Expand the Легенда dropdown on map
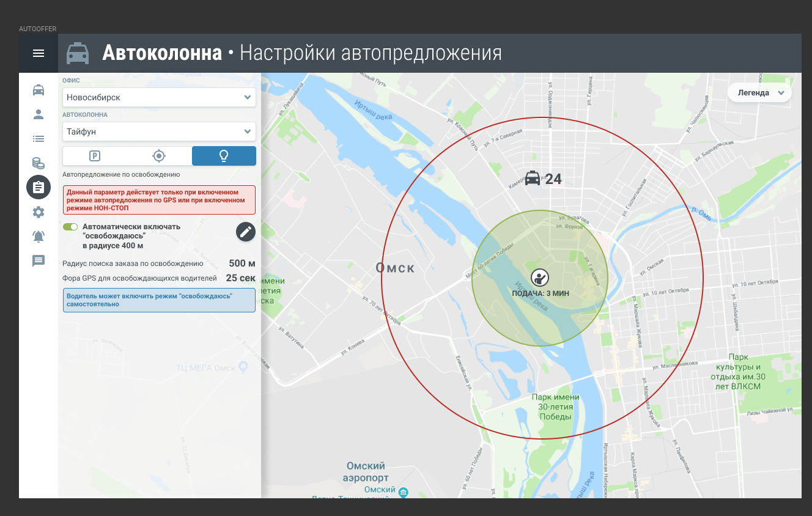 tap(759, 93)
